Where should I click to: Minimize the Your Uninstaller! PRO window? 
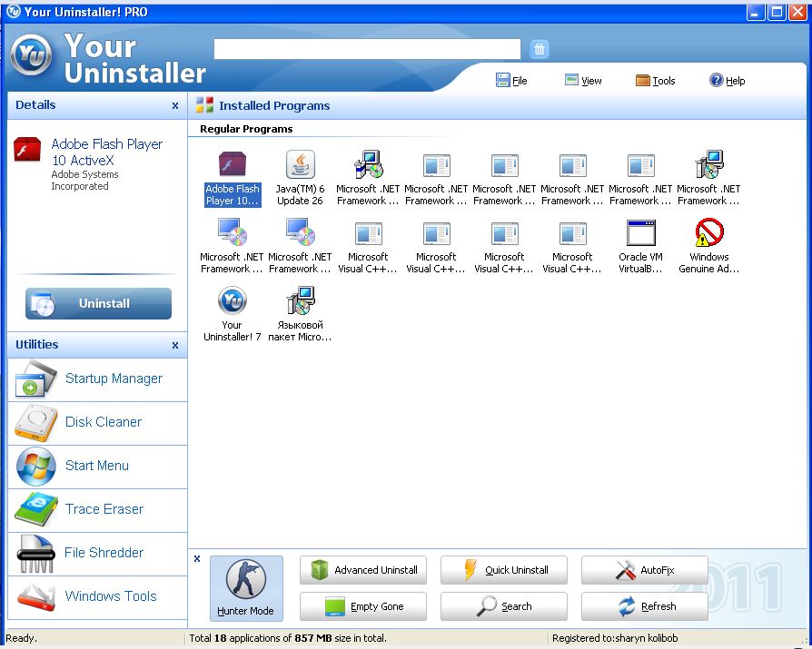tap(756, 12)
